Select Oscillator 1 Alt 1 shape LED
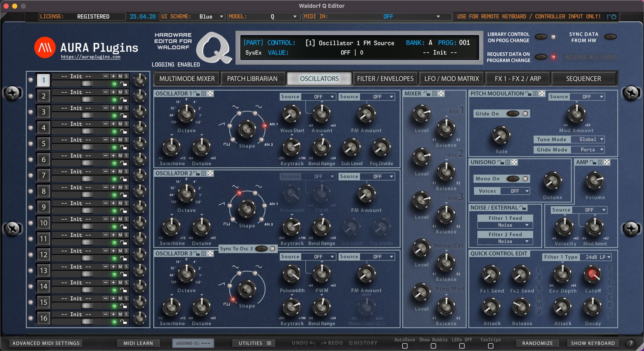The width and height of the screenshot is (644, 351). [x=264, y=126]
